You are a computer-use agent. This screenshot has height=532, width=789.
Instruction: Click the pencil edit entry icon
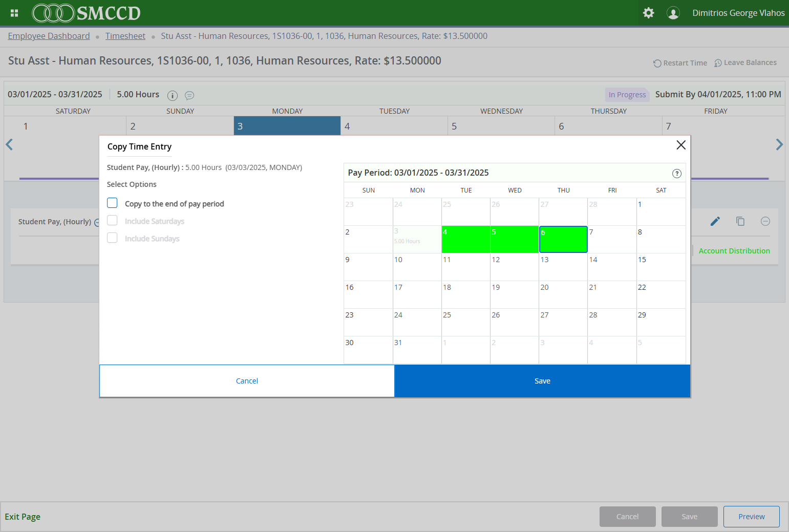(x=715, y=221)
